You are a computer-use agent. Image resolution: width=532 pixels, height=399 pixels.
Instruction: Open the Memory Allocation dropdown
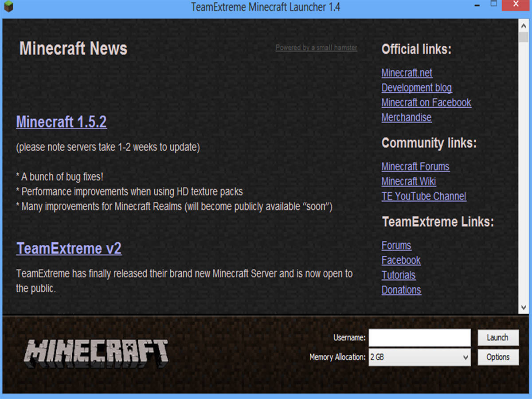coord(419,357)
